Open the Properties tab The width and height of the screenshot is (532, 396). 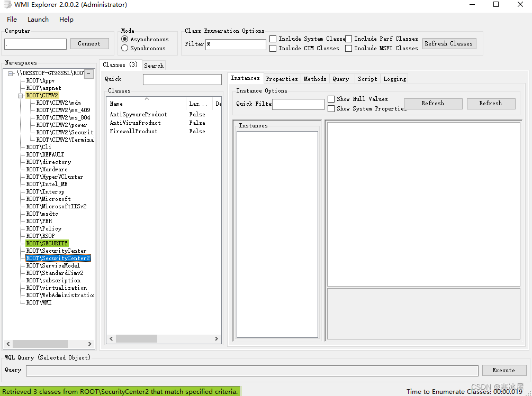[282, 79]
